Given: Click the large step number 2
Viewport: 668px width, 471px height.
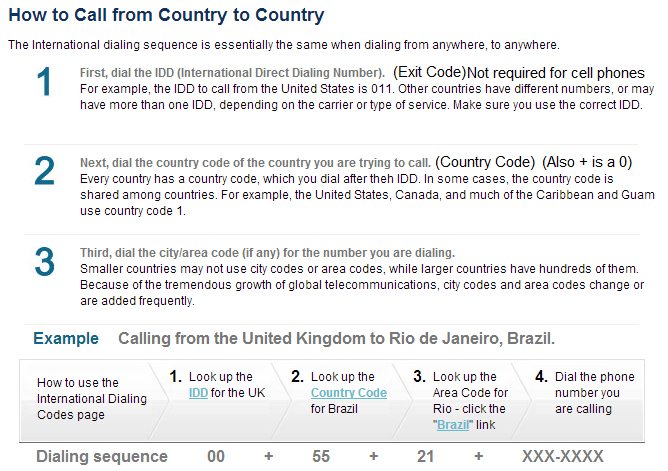Looking at the screenshot, I should point(44,172).
